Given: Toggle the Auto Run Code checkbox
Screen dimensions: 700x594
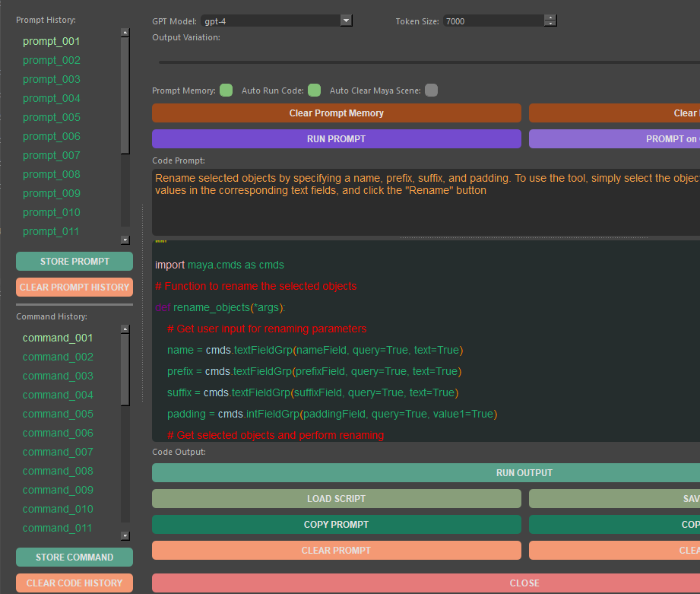Looking at the screenshot, I should [315, 91].
